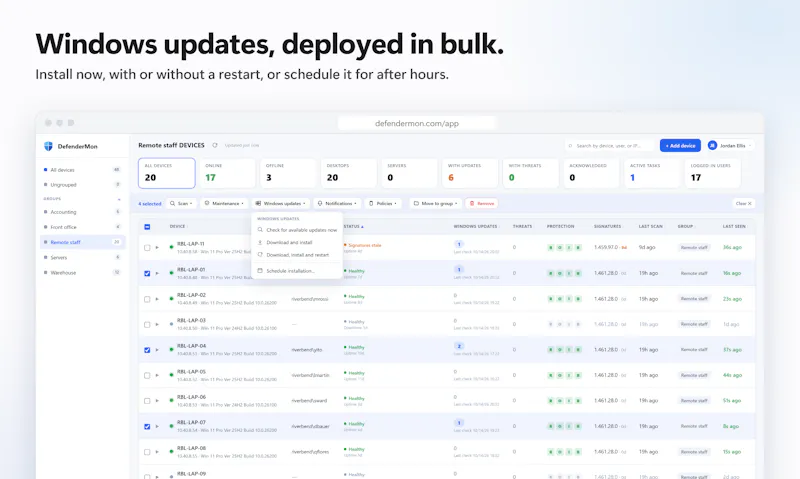Click the Add device button
This screenshot has width=800, height=479.
pyautogui.click(x=680, y=145)
